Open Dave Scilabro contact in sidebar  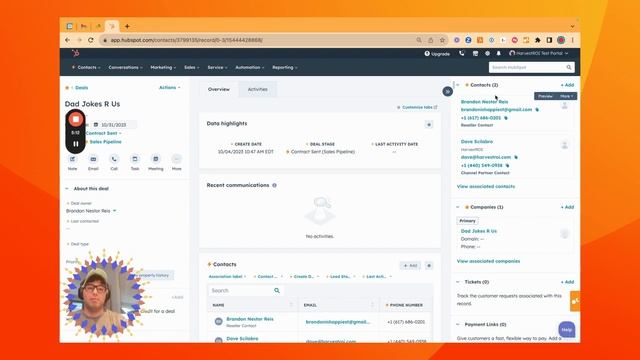[x=477, y=142]
